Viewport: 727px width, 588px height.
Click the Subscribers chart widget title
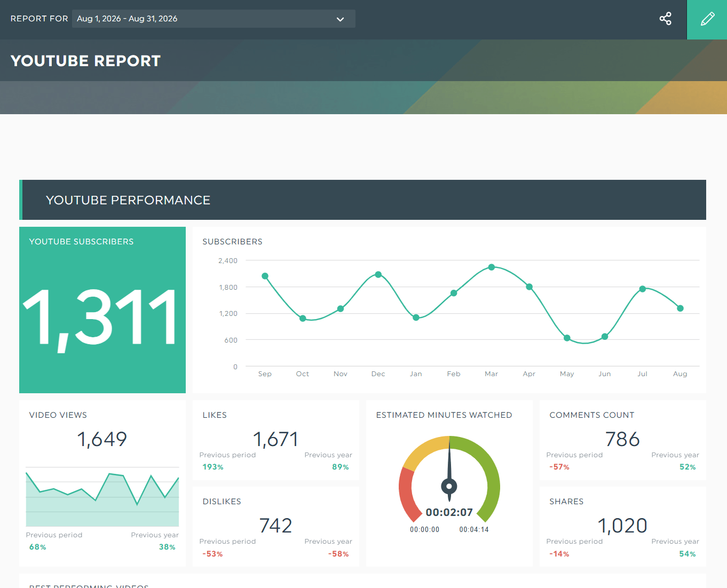[232, 242]
